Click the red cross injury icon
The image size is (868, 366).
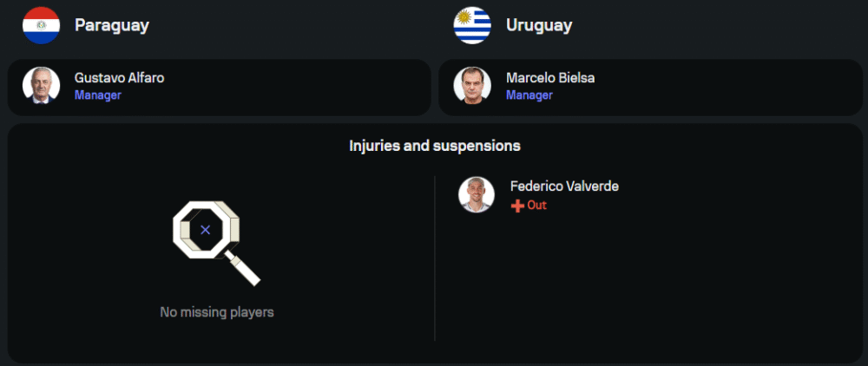click(517, 206)
